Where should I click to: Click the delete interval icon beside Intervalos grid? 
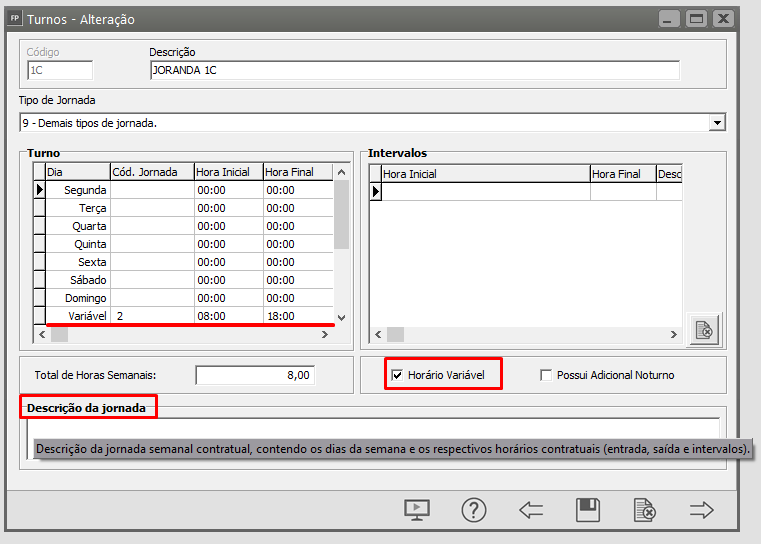(704, 330)
